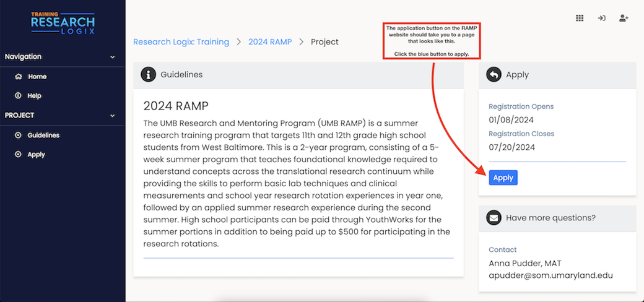
Task: Open Research Logix: Training breadcrumb link
Action: click(x=181, y=42)
